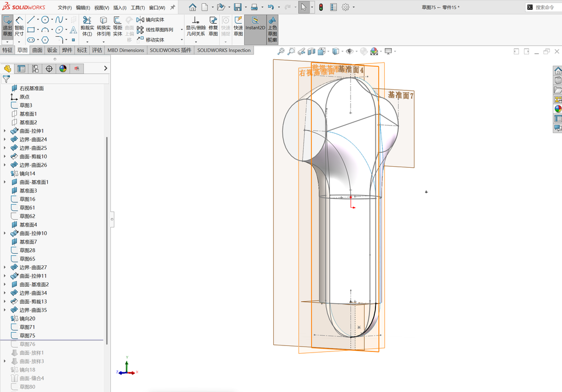Screen dimensions: 562x392
Task: Click Repair Sketch (修复草图) tool
Action: point(213,26)
